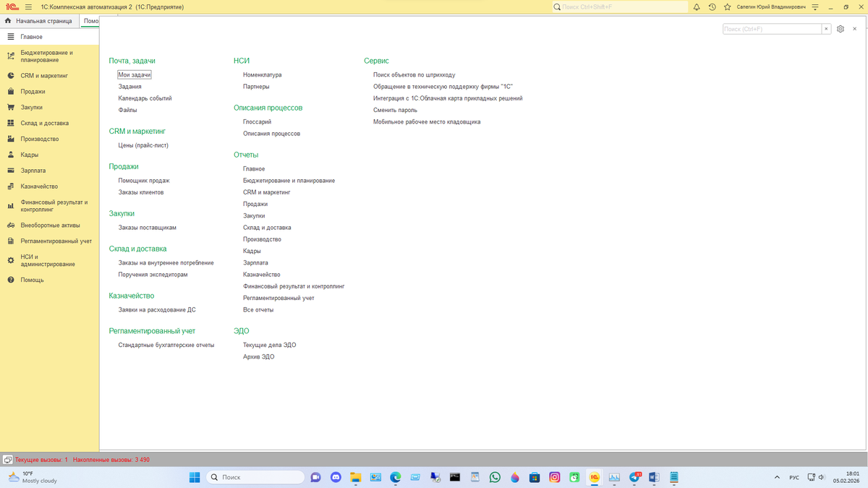Image resolution: width=868 pixels, height=488 pixels.
Task: Click the global search field Ctrl+Shift+F
Action: coord(620,7)
